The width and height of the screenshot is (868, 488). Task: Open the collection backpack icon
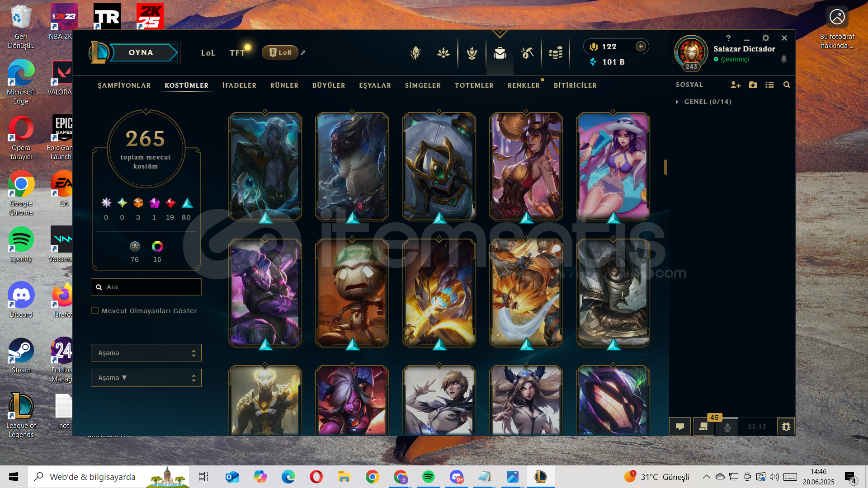(500, 53)
